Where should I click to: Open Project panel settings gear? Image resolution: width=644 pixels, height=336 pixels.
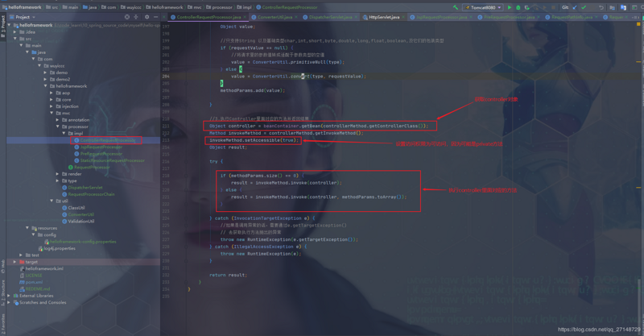tap(147, 17)
